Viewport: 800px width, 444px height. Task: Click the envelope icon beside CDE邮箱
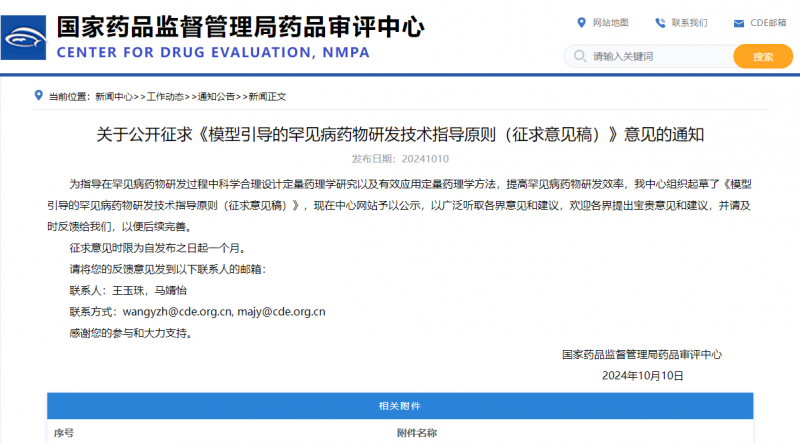[738, 23]
